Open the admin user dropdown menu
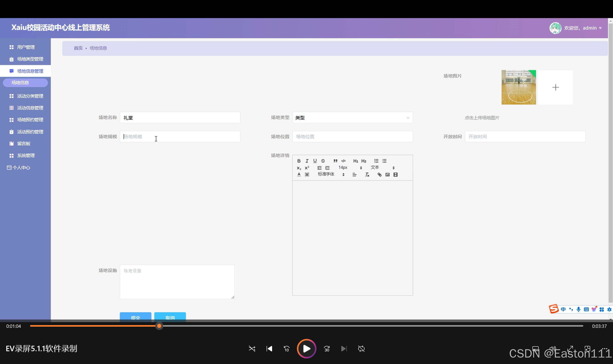Image resolution: width=613 pixels, height=364 pixels. pyautogui.click(x=583, y=28)
